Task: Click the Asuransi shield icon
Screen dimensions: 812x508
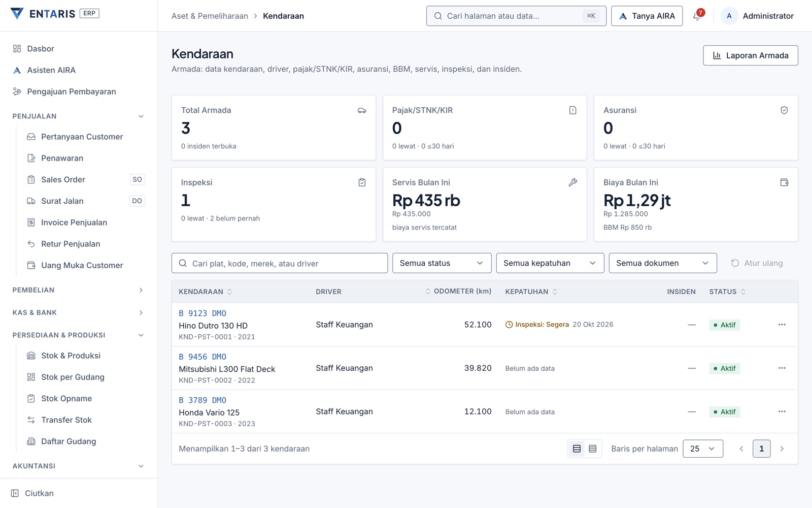Action: (x=784, y=110)
